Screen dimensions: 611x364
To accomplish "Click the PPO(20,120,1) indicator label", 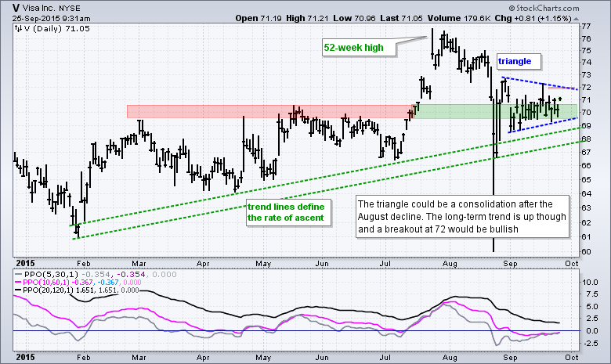I will [x=48, y=290].
